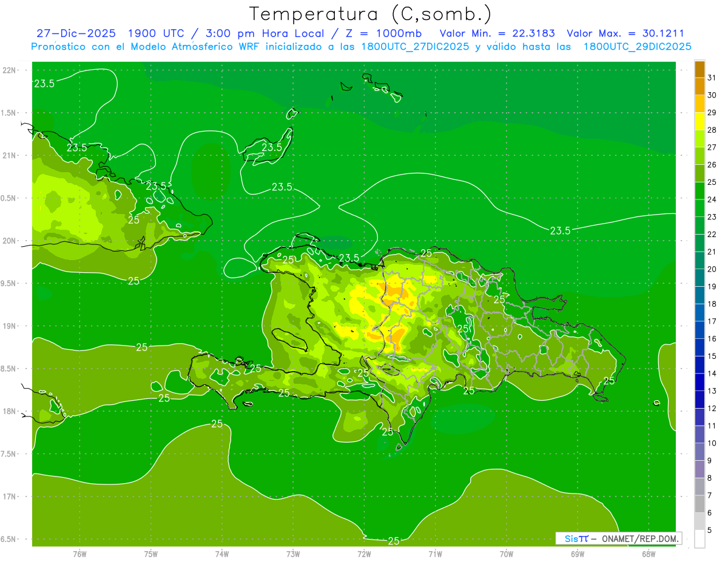Pick the purple legend swatch between 8 and 9
728x562 pixels.
point(699,470)
